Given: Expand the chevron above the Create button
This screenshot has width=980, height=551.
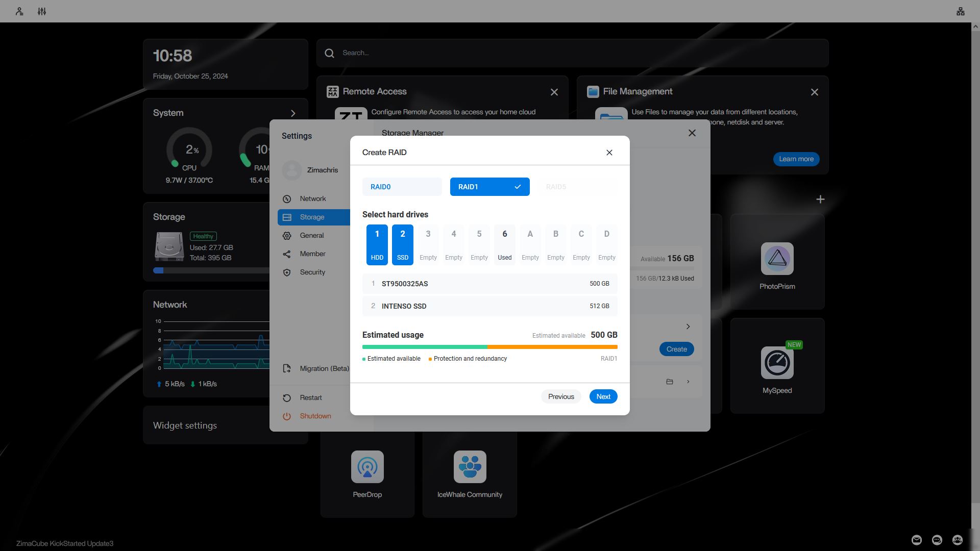Looking at the screenshot, I should 688,327.
